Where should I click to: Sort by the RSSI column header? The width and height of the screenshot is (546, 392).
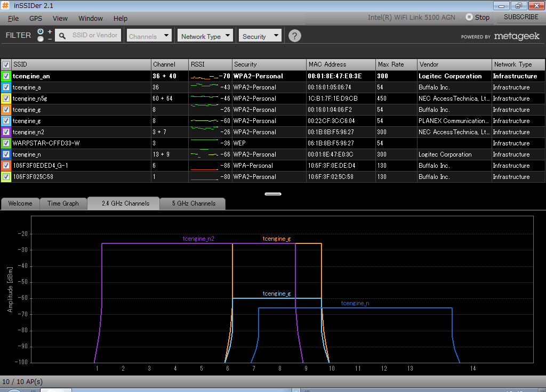pos(210,64)
